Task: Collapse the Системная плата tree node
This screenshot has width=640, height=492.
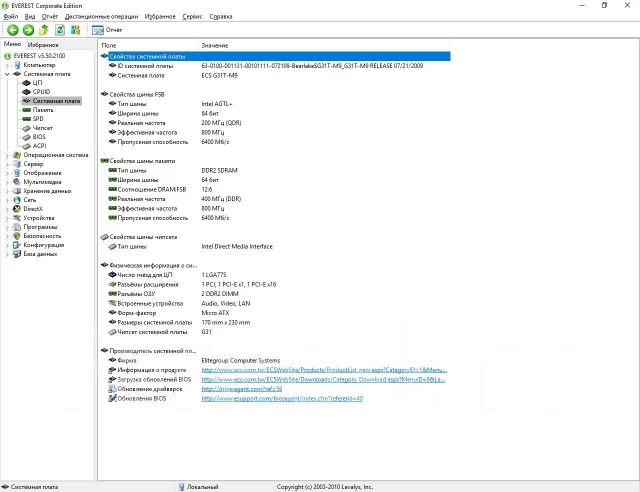Action: 7,74
